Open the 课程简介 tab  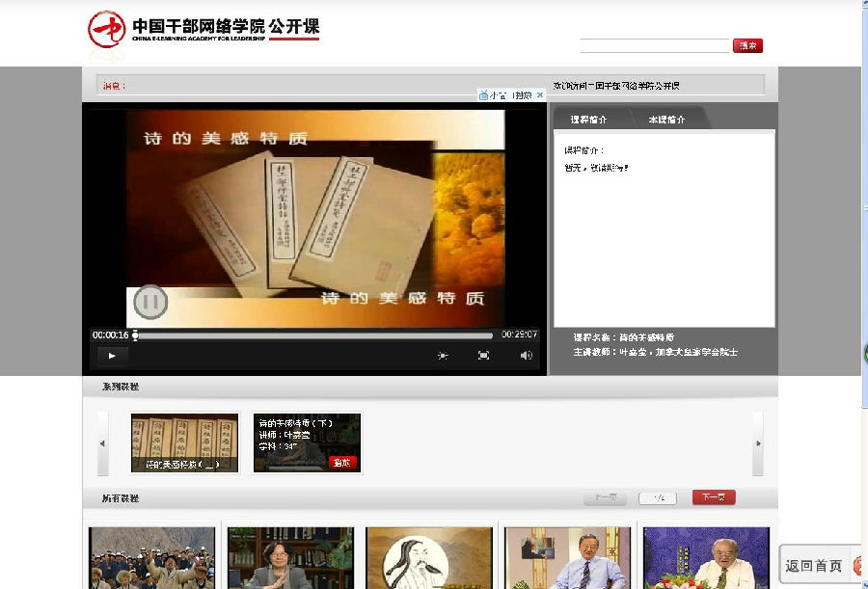coord(588,120)
